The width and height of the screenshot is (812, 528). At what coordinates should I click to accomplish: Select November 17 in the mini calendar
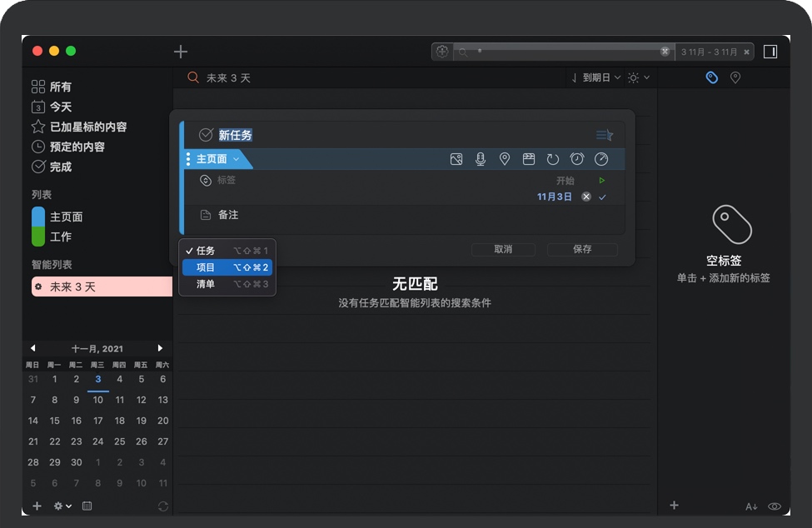click(x=98, y=421)
